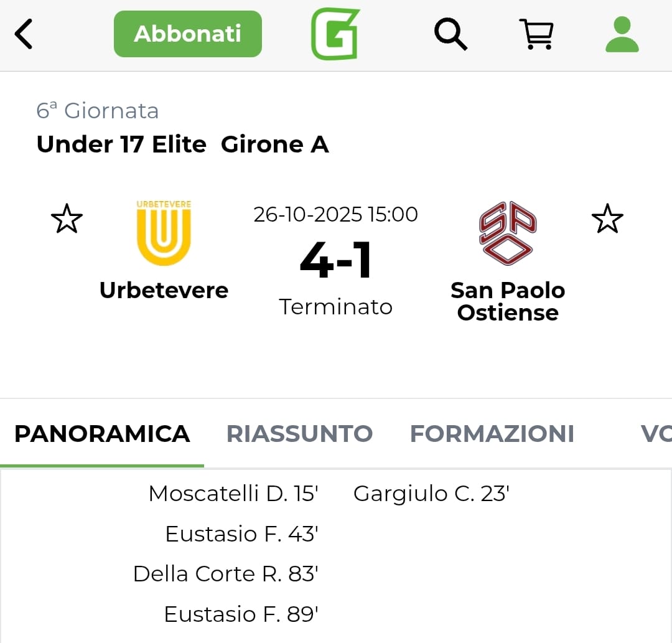Image resolution: width=672 pixels, height=643 pixels.
Task: Open the green G logo home
Action: pyautogui.click(x=335, y=34)
